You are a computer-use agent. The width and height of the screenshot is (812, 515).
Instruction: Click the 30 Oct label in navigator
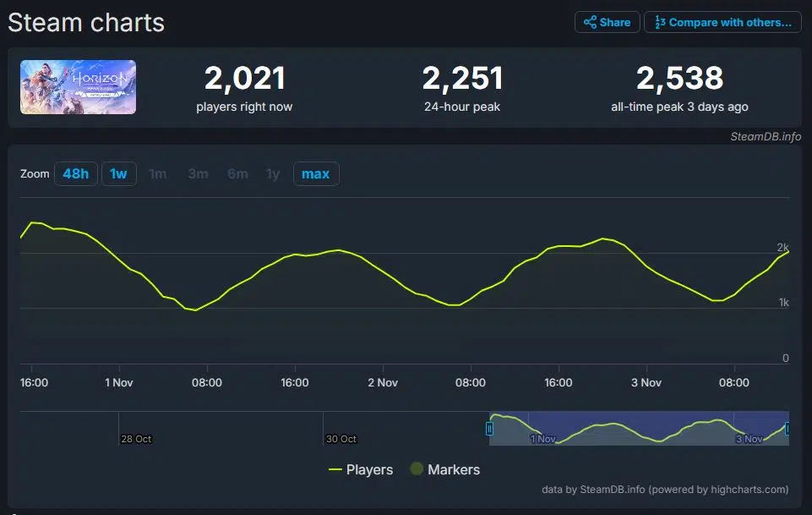[x=341, y=439]
